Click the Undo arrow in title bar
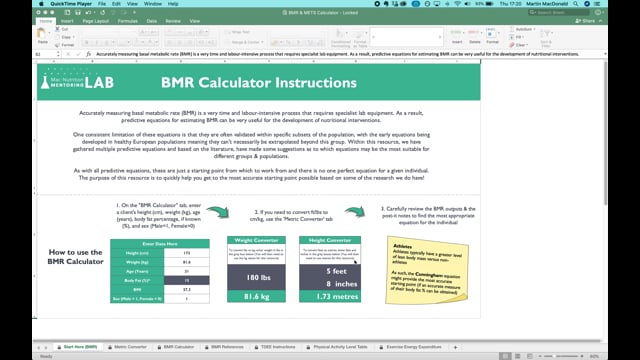Screen dimensions: 640x360 pyautogui.click(x=88, y=13)
